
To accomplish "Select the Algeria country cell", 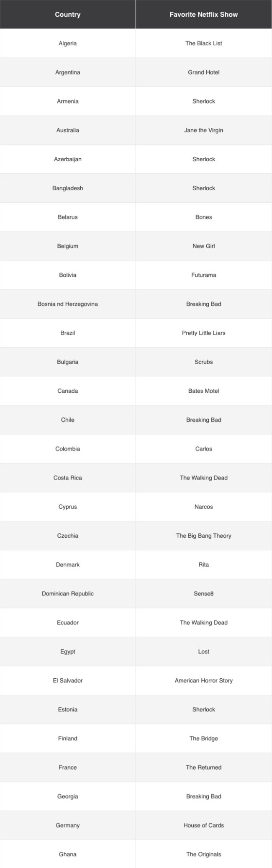I will tap(68, 43).
